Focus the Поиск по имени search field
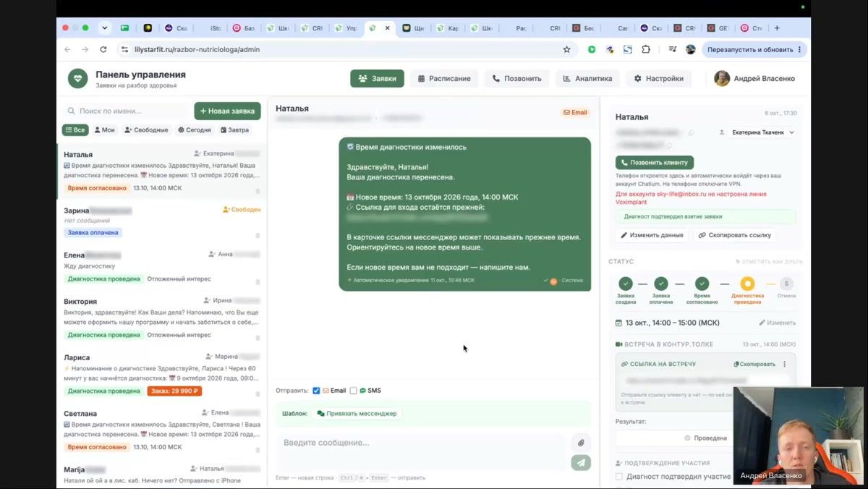Screen dimensions: 868x489 126,111
